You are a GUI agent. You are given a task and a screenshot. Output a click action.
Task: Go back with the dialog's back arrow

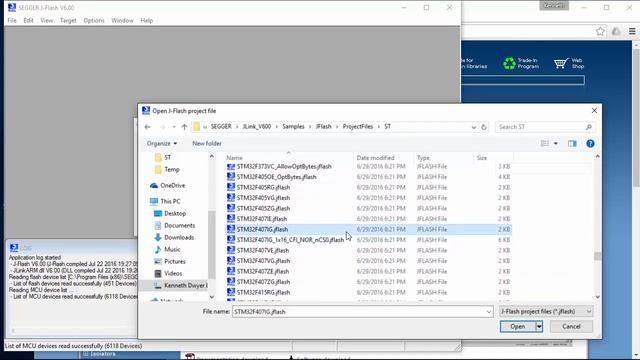148,127
